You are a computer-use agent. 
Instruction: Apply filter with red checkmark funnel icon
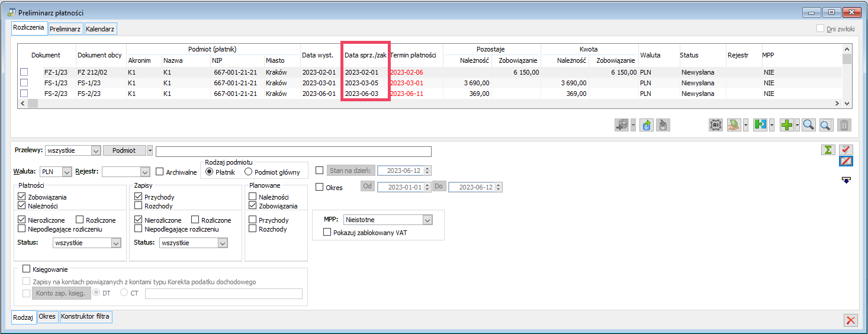tap(846, 150)
